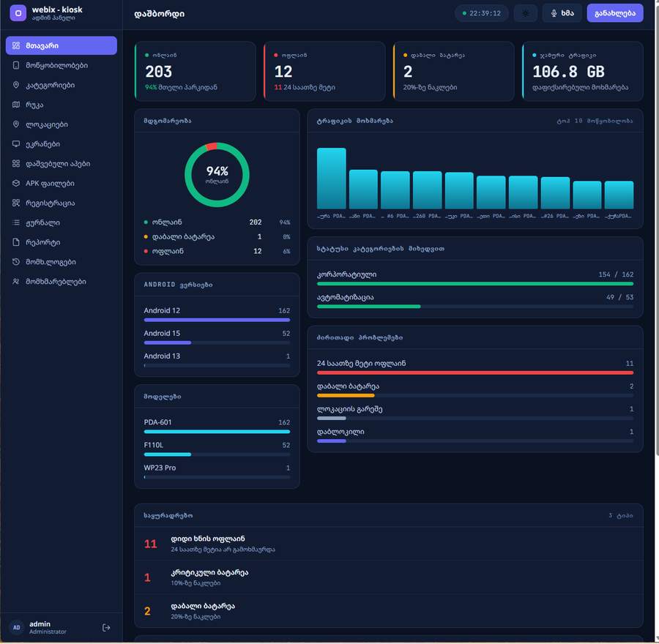The image size is (659, 644).
Task: Open კატეგორიები via its pin icon
Action: click(x=16, y=85)
